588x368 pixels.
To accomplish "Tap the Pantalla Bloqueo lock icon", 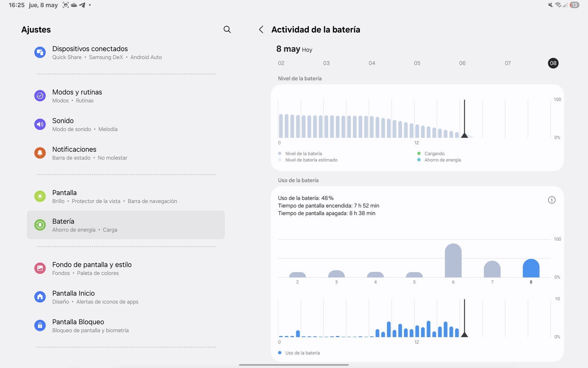I will click(x=40, y=325).
